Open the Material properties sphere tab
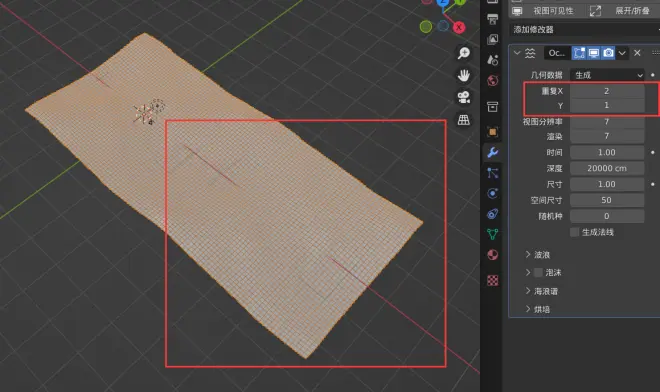The image size is (660, 392). (492, 255)
